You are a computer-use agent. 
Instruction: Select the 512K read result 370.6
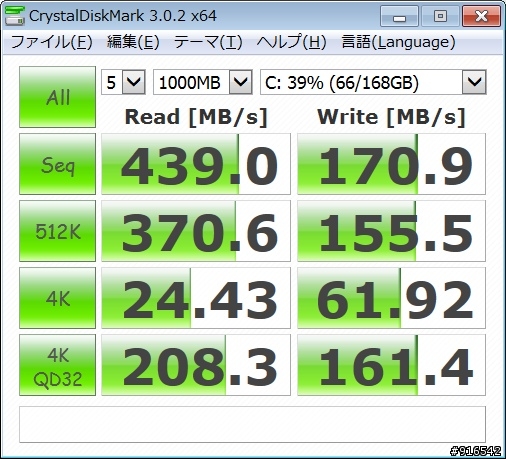pos(196,231)
